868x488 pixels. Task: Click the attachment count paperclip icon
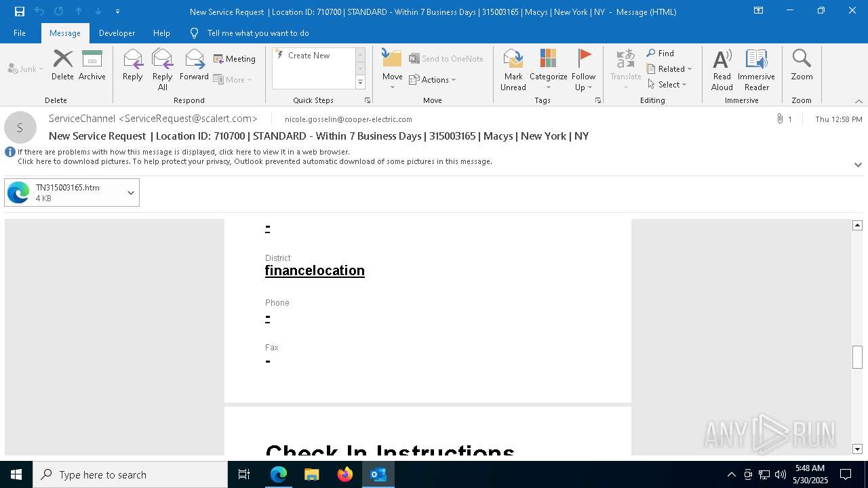(781, 119)
